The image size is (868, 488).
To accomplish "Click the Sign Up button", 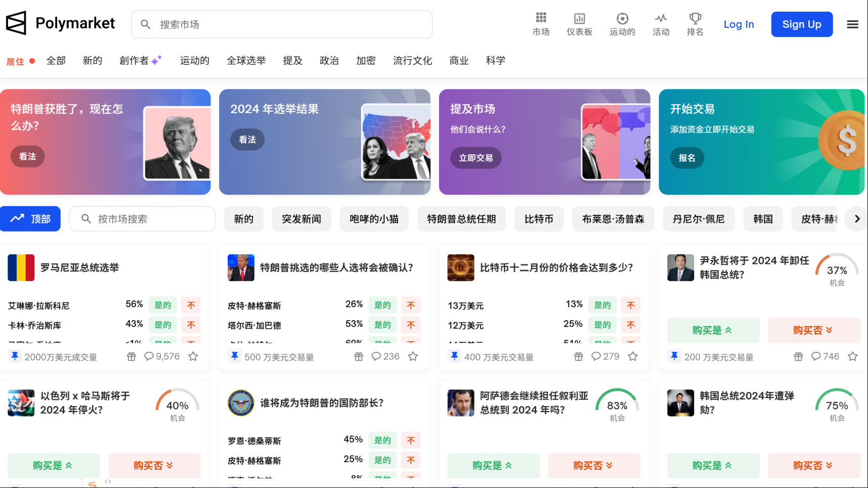I will tap(801, 24).
